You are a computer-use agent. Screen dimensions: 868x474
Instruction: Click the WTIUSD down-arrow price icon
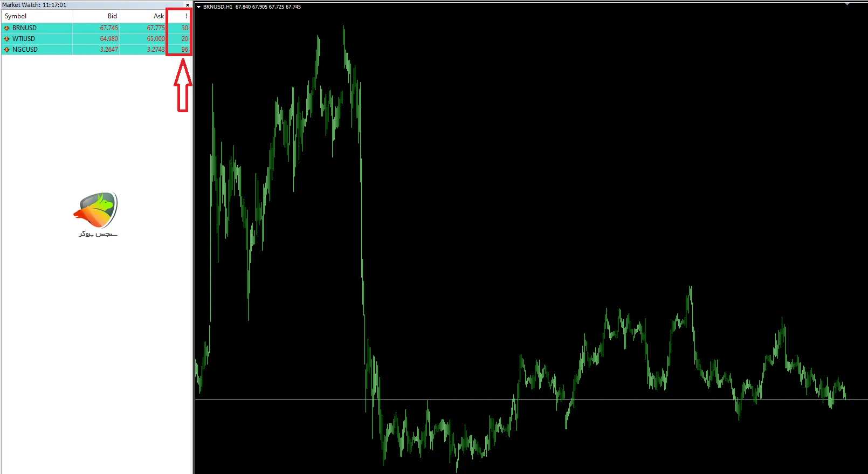click(x=7, y=39)
